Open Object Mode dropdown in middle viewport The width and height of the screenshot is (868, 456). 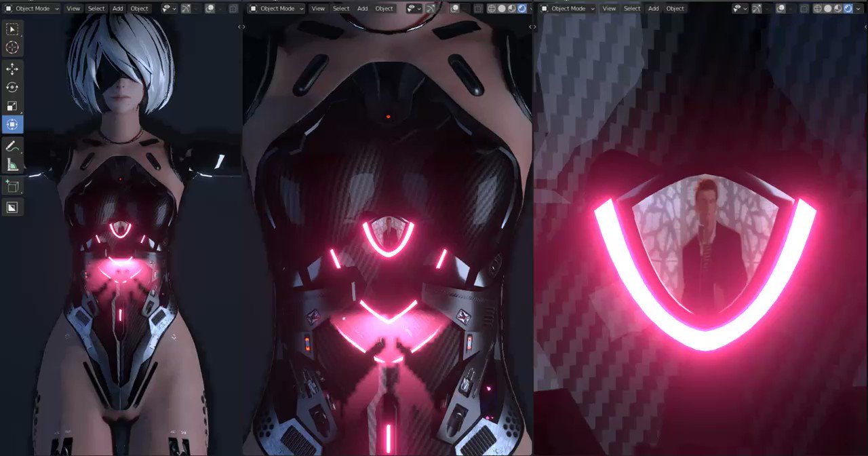coord(276,8)
